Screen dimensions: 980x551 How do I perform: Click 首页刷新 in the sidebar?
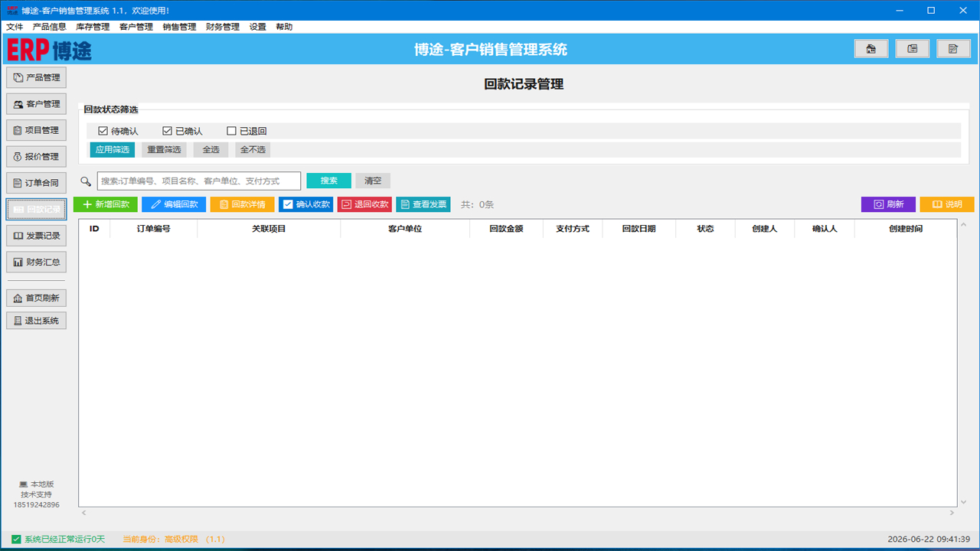(x=36, y=298)
